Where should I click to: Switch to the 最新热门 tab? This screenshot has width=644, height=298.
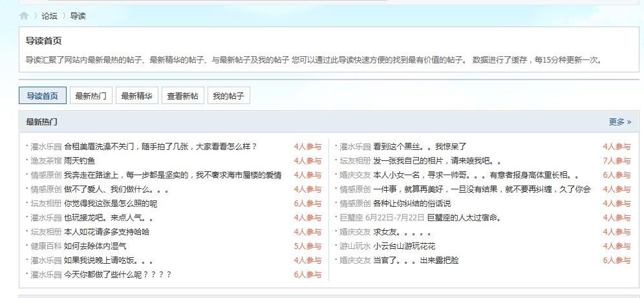(91, 96)
